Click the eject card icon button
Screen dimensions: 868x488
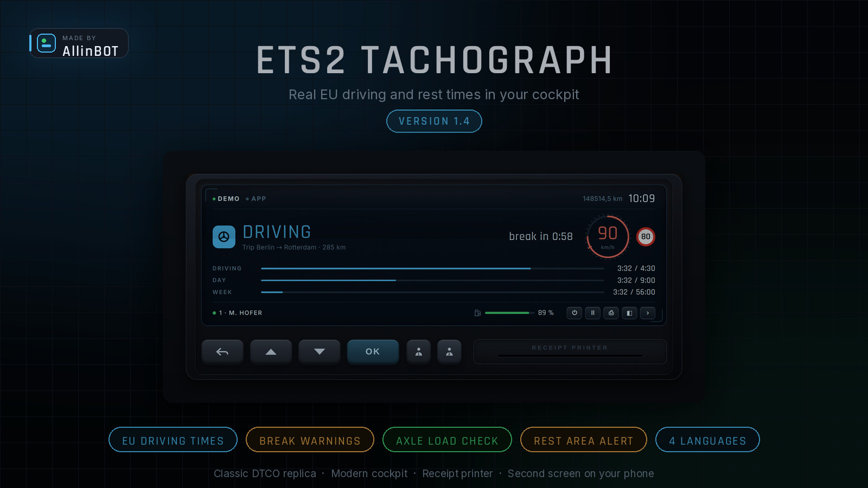click(x=611, y=313)
